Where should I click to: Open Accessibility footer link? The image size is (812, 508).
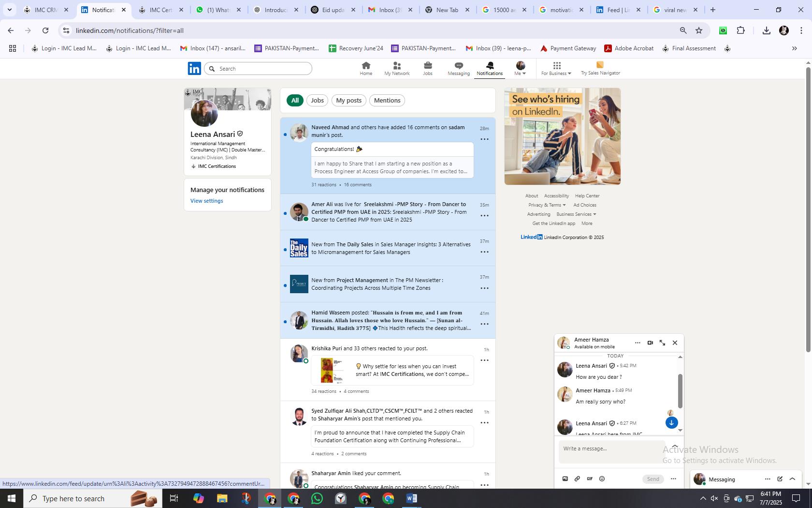[556, 196]
